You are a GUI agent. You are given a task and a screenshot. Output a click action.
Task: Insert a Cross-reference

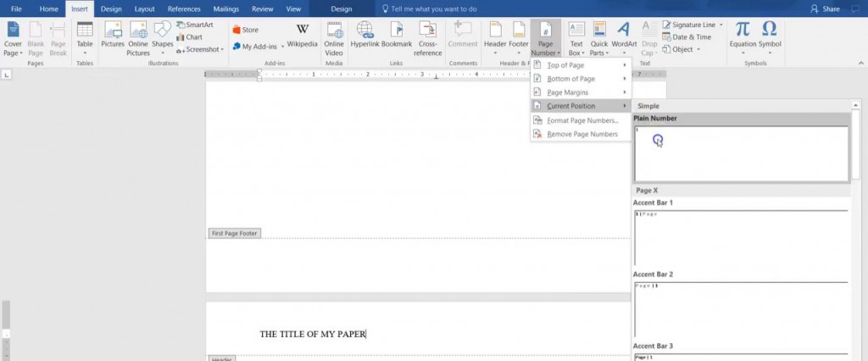[427, 39]
